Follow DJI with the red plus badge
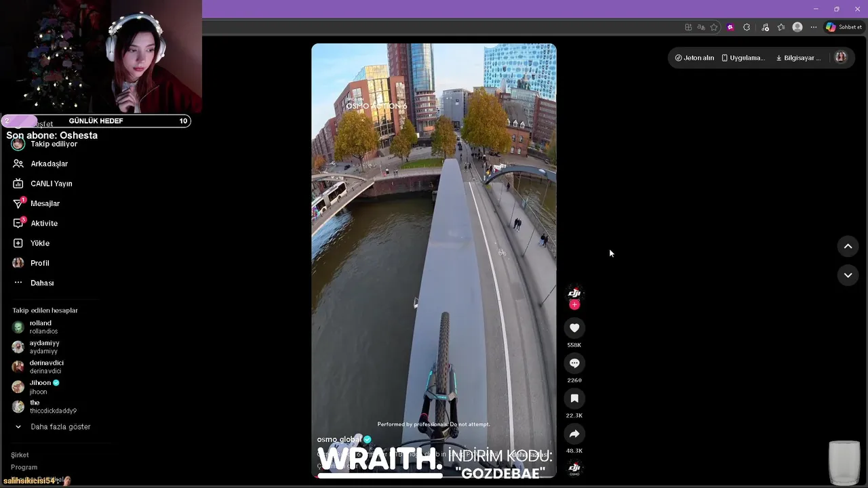The image size is (868, 488). 574,305
